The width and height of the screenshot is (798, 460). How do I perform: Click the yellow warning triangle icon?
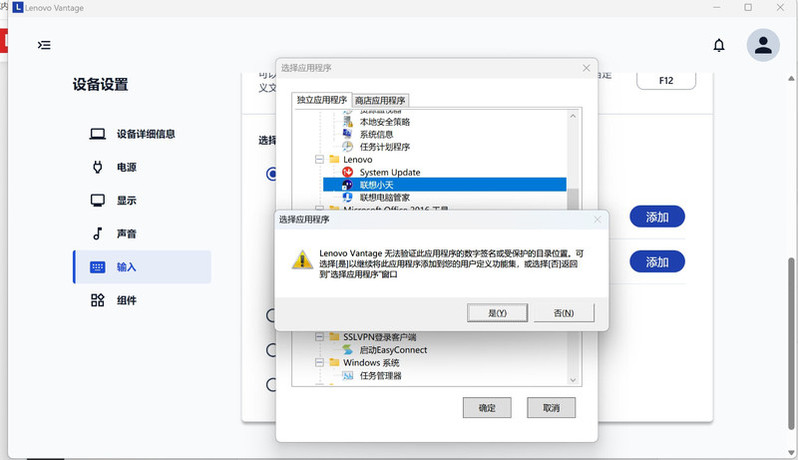302,260
